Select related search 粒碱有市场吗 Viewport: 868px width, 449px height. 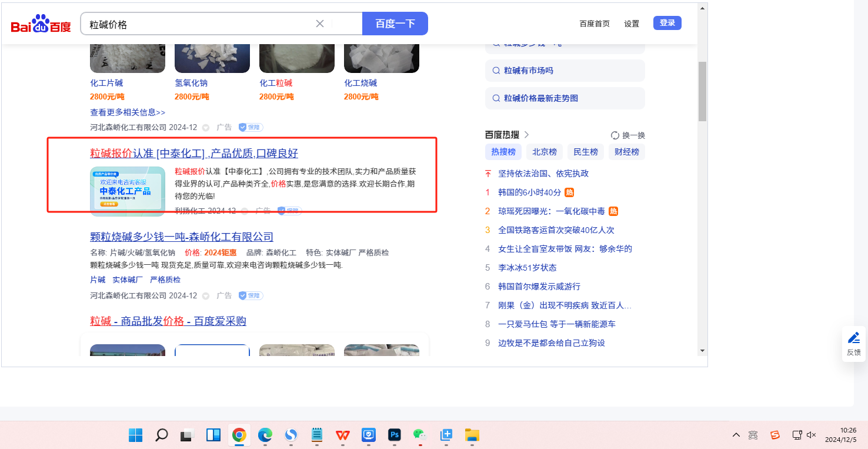click(x=565, y=71)
